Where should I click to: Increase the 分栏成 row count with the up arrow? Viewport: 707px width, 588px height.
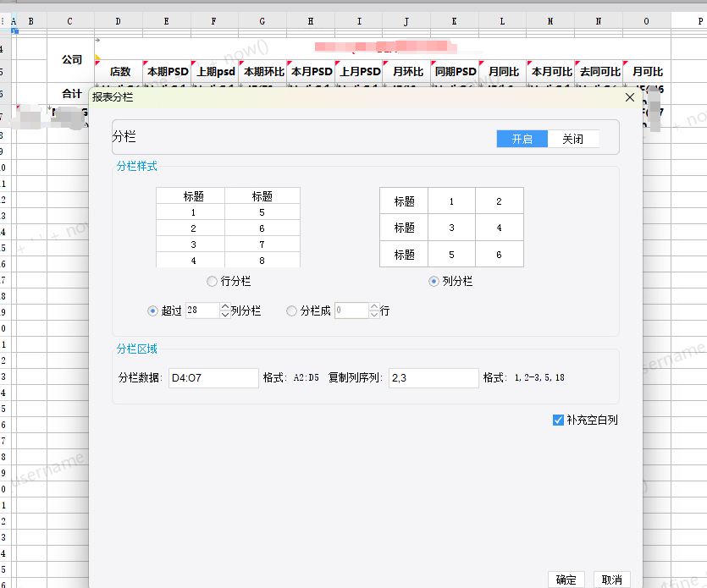pos(374,306)
